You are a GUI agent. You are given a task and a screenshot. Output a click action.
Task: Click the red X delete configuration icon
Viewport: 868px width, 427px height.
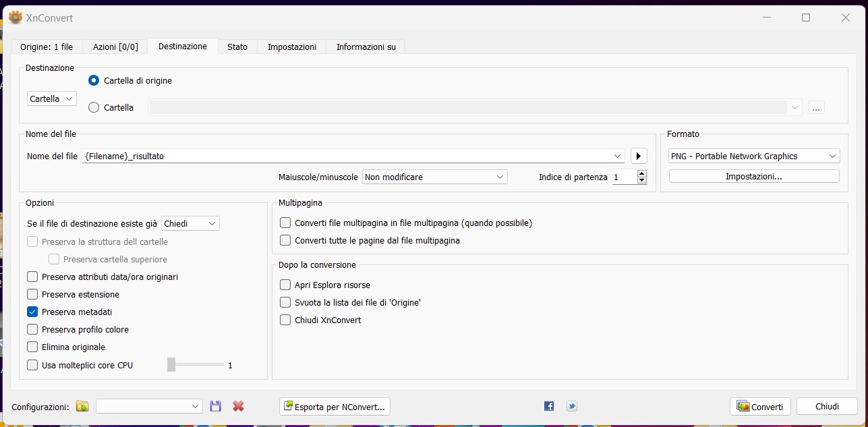pos(238,406)
